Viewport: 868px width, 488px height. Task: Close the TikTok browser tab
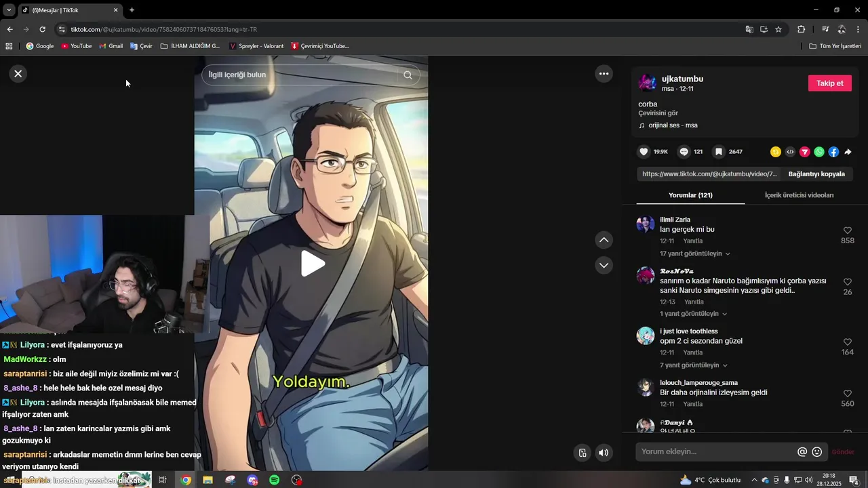coord(115,10)
